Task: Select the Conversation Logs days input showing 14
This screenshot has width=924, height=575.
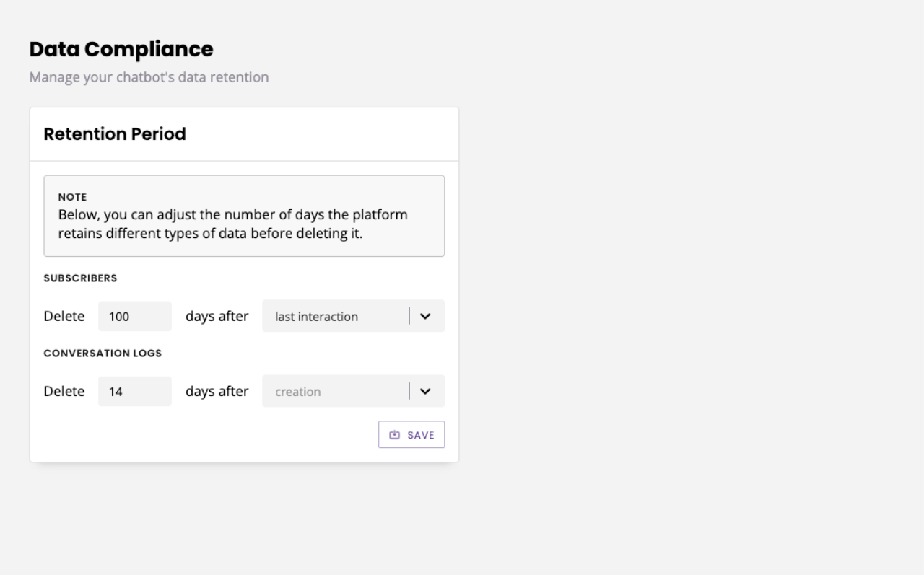Action: (x=135, y=391)
